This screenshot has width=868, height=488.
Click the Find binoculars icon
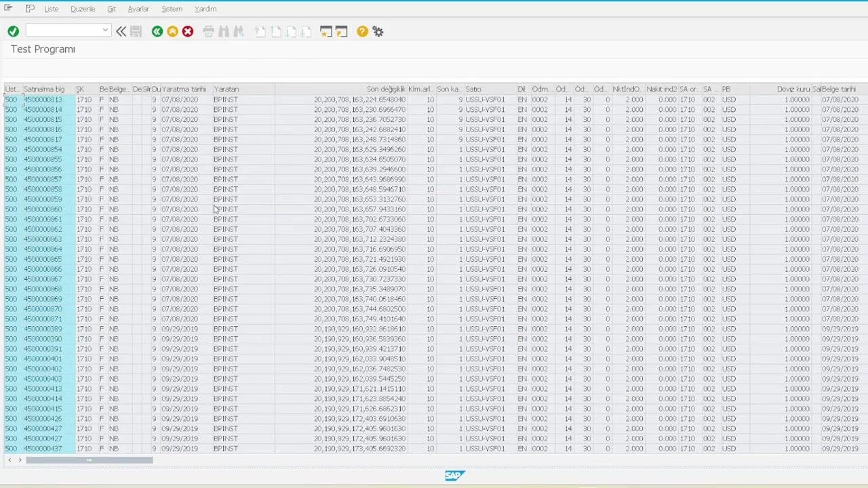(223, 31)
